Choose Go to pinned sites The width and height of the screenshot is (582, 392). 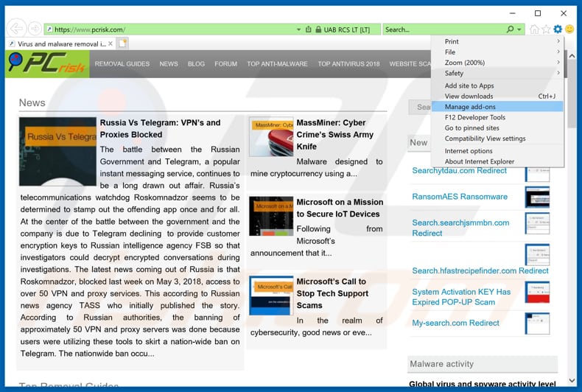[497, 127]
